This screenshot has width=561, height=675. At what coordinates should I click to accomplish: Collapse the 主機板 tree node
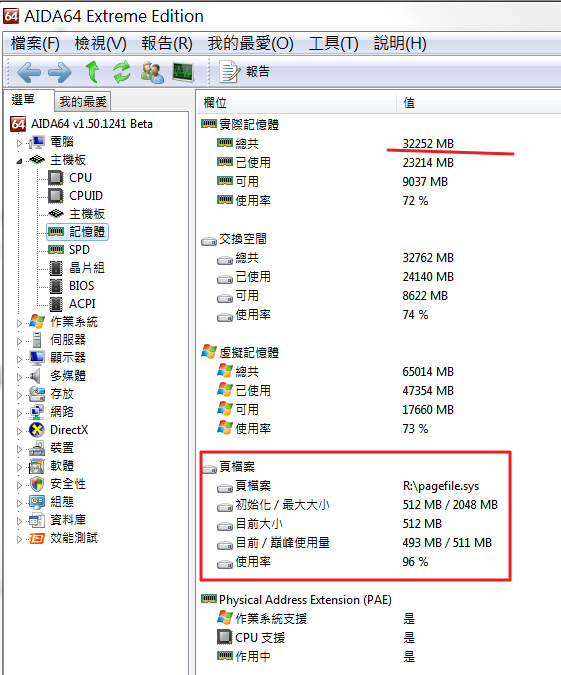click(x=19, y=161)
